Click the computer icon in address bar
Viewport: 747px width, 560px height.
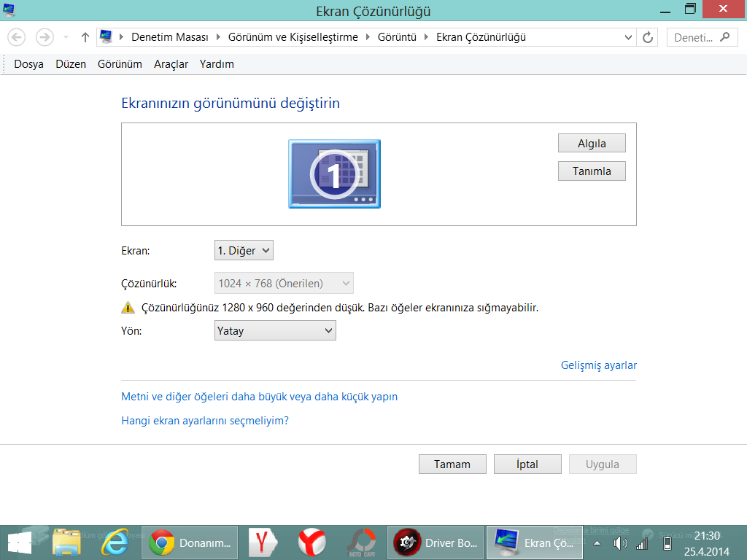click(107, 36)
